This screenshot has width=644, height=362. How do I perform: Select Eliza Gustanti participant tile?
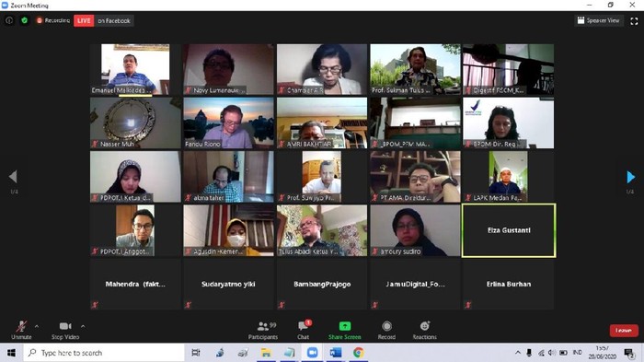pyautogui.click(x=509, y=230)
